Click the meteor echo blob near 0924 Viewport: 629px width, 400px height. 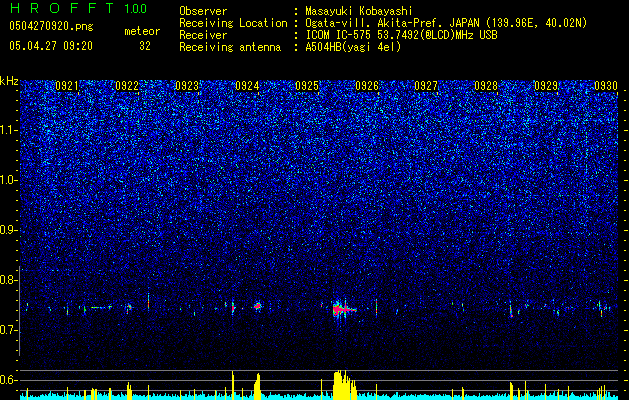point(258,306)
